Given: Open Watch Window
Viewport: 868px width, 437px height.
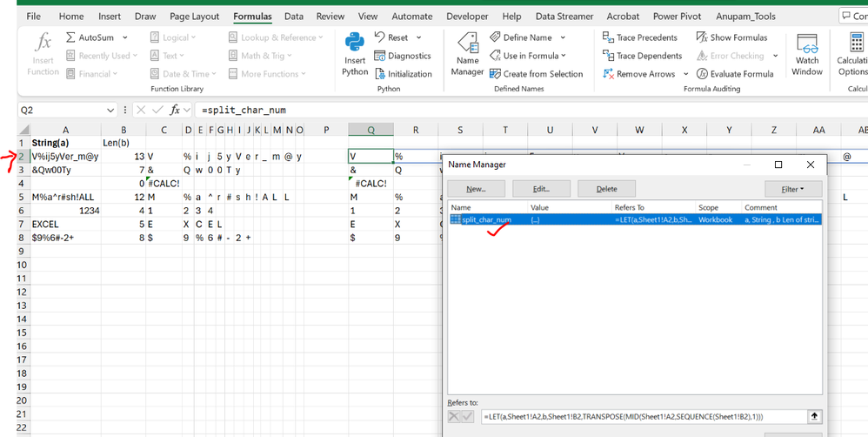Looking at the screenshot, I should pos(807,54).
